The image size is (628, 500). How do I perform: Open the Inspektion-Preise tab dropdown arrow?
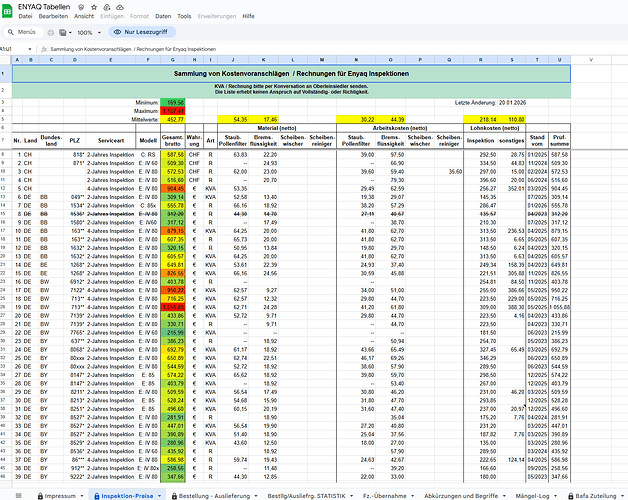tap(160, 494)
